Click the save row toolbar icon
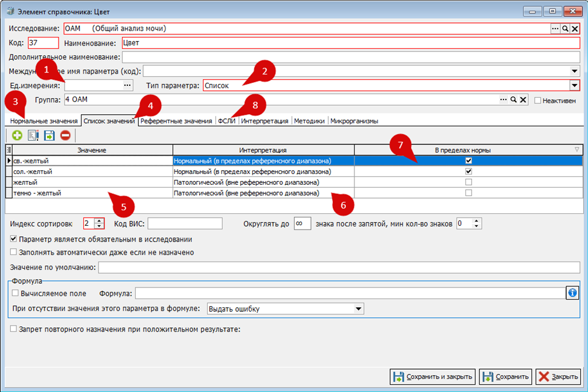 coord(49,135)
